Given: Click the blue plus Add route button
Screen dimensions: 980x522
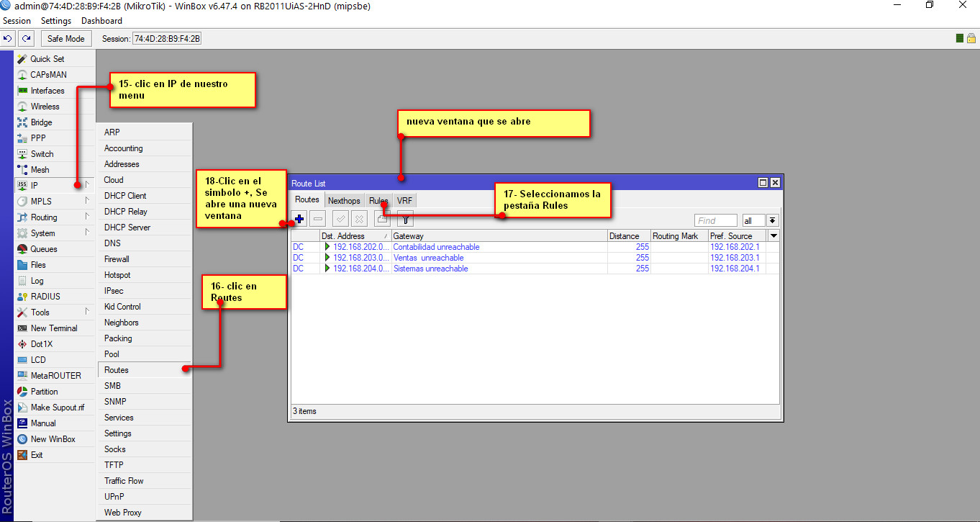Looking at the screenshot, I should (299, 220).
